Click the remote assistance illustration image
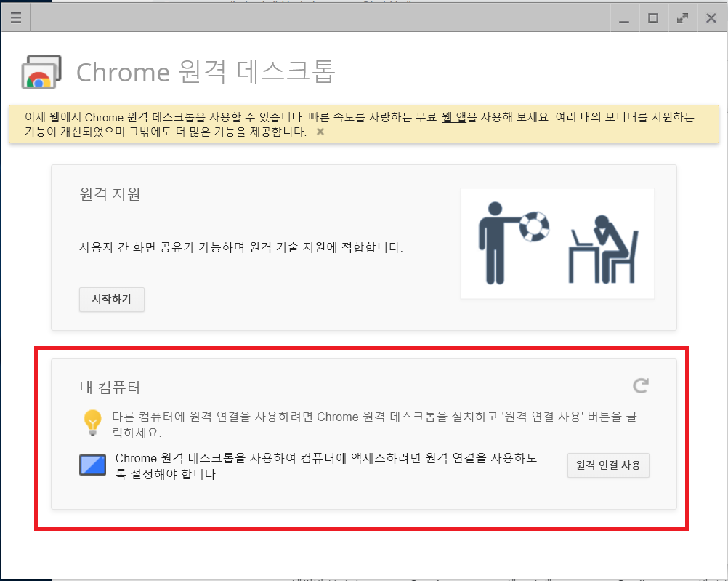The image size is (728, 581). [x=557, y=243]
